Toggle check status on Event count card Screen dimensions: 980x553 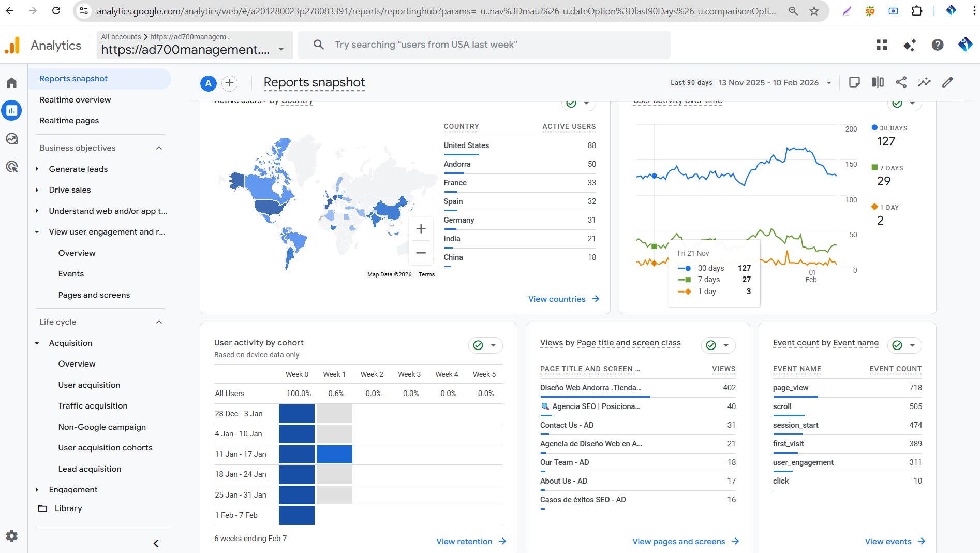coord(897,345)
